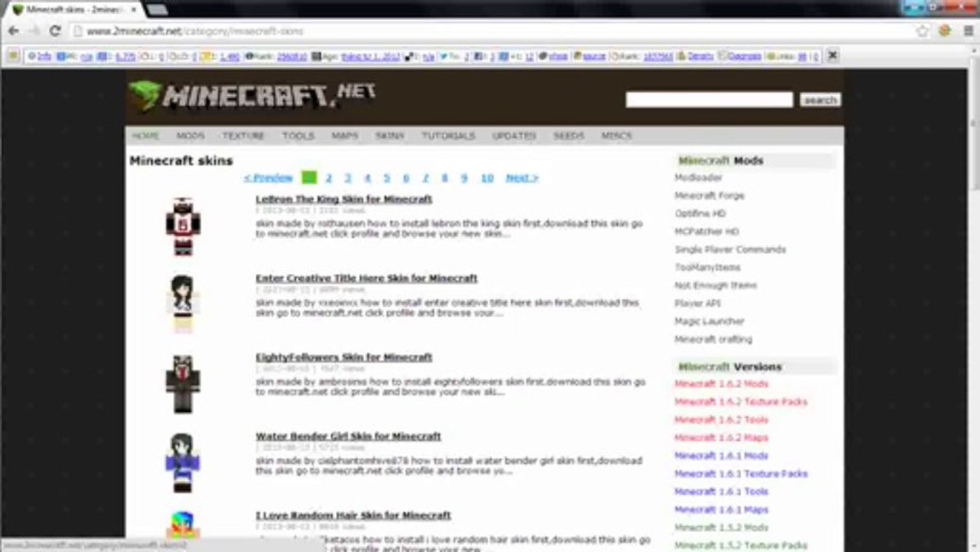Open Enter Creative Title Here Skin link
This screenshot has height=552, width=980.
click(x=366, y=278)
